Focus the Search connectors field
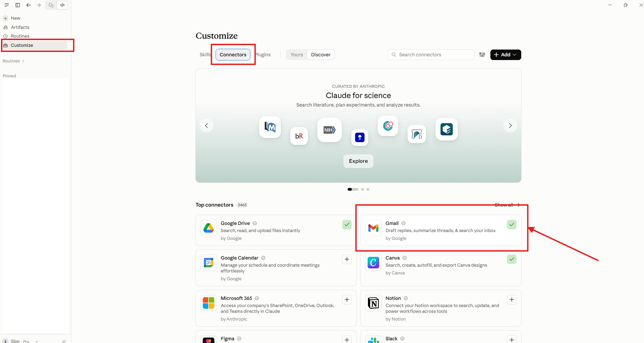This screenshot has height=343, width=644. tap(431, 55)
